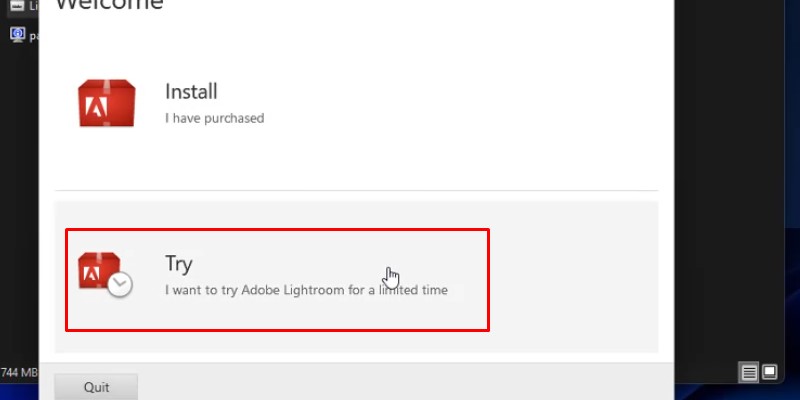Screen dimensions: 800x400
Task: Click the Adobe logo on Install box
Action: click(99, 103)
